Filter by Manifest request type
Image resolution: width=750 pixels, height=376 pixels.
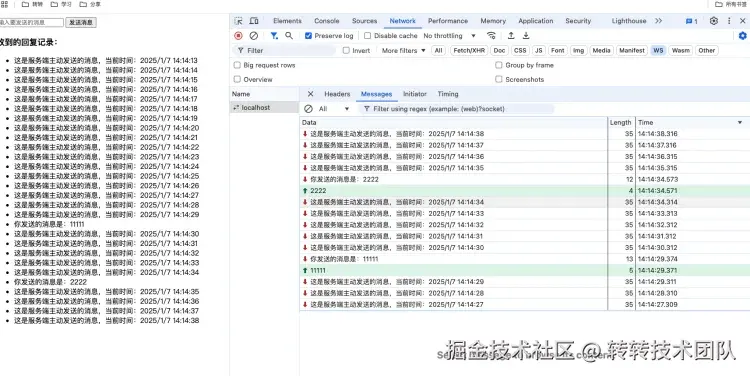632,51
